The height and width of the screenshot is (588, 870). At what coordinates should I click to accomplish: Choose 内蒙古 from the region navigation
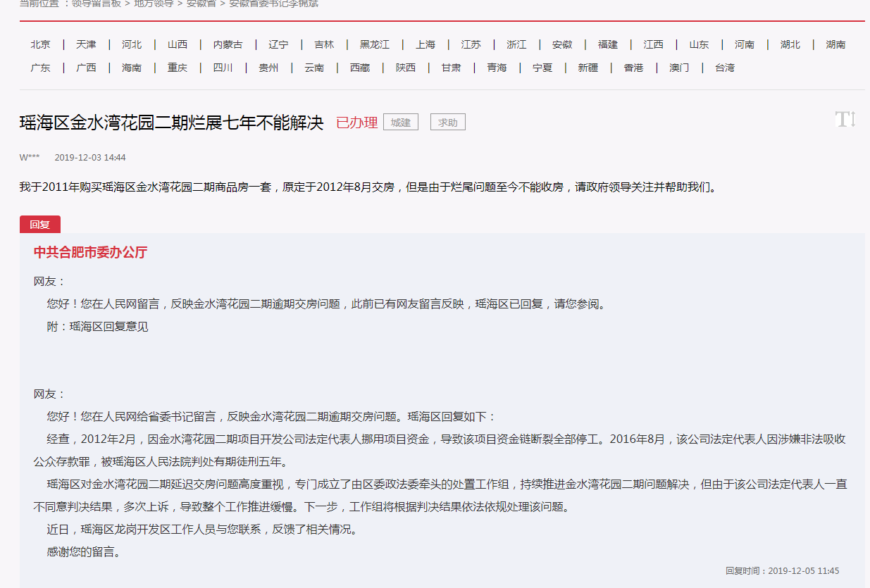tap(228, 44)
